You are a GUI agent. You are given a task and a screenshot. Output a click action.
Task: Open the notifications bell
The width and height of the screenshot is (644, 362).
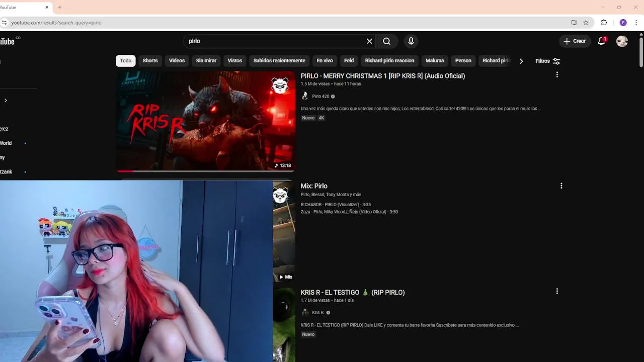point(601,41)
